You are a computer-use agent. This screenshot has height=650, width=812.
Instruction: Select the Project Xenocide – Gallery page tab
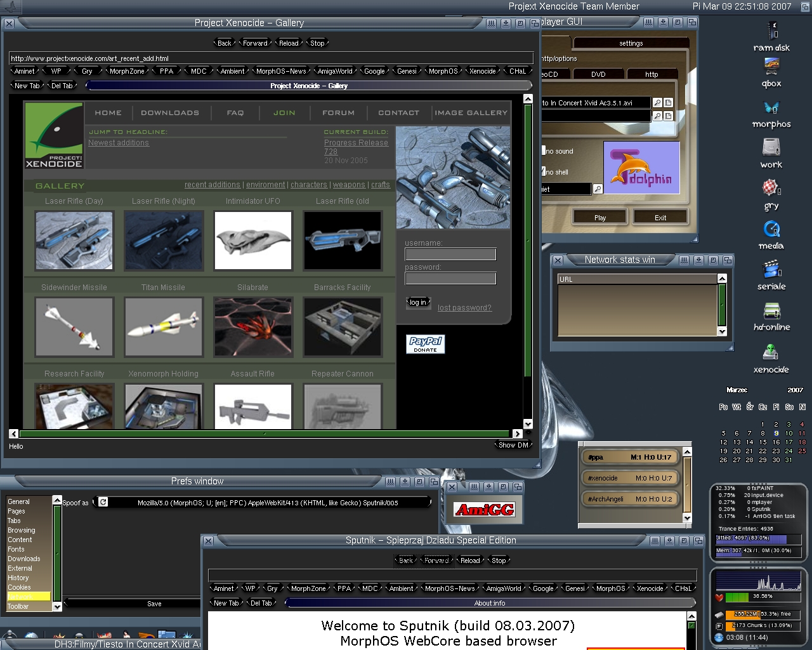click(309, 86)
